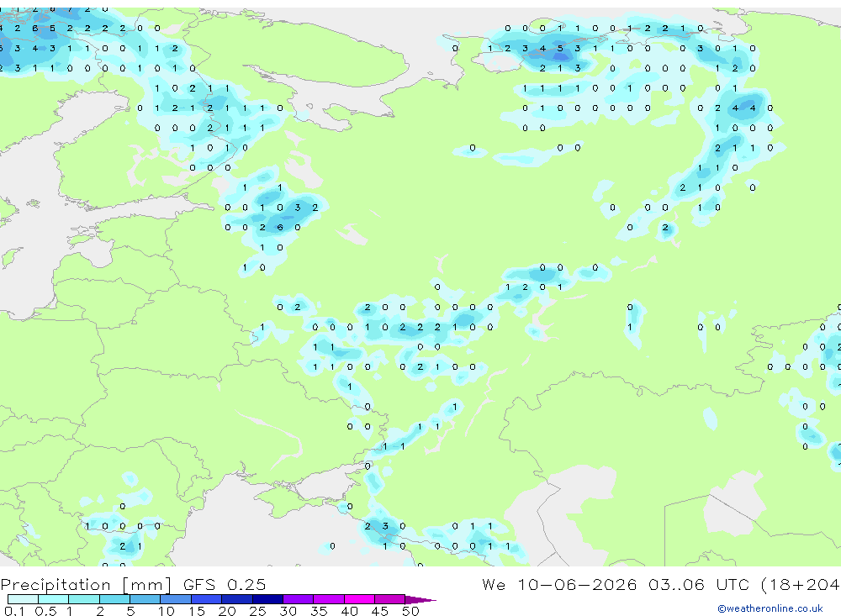Click the 5–10 mm legend swatch

(145, 599)
